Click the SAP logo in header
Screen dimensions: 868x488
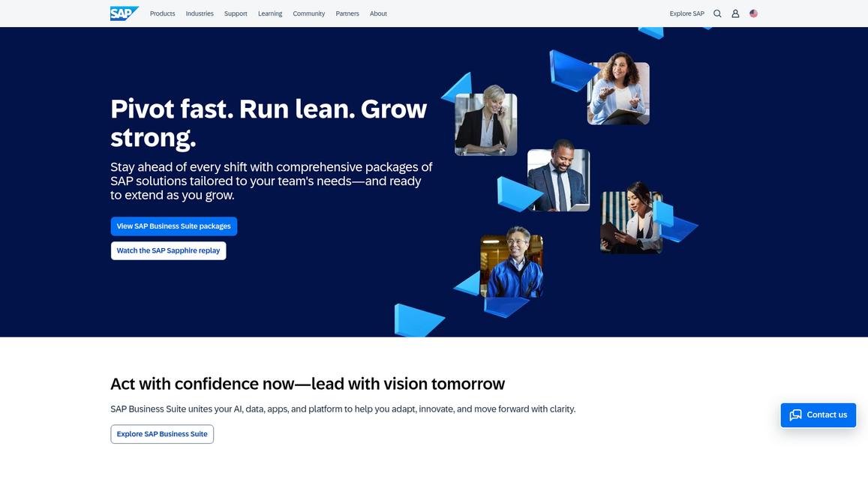[124, 13]
